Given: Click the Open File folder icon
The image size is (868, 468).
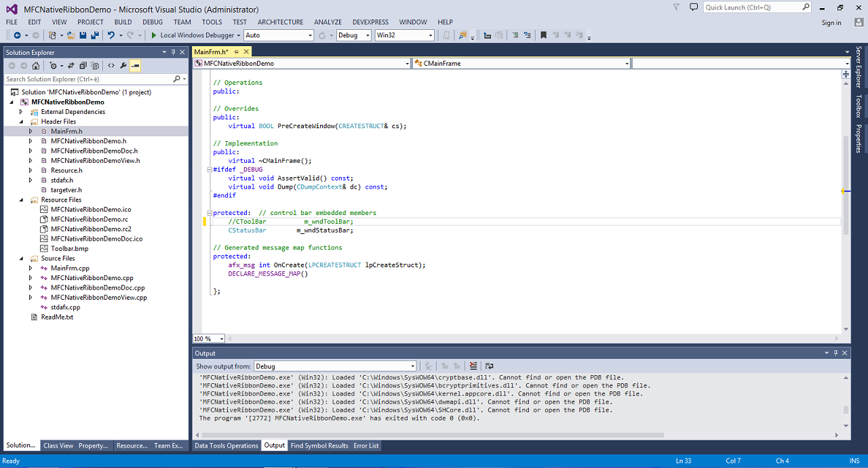Looking at the screenshot, I should point(71,35).
